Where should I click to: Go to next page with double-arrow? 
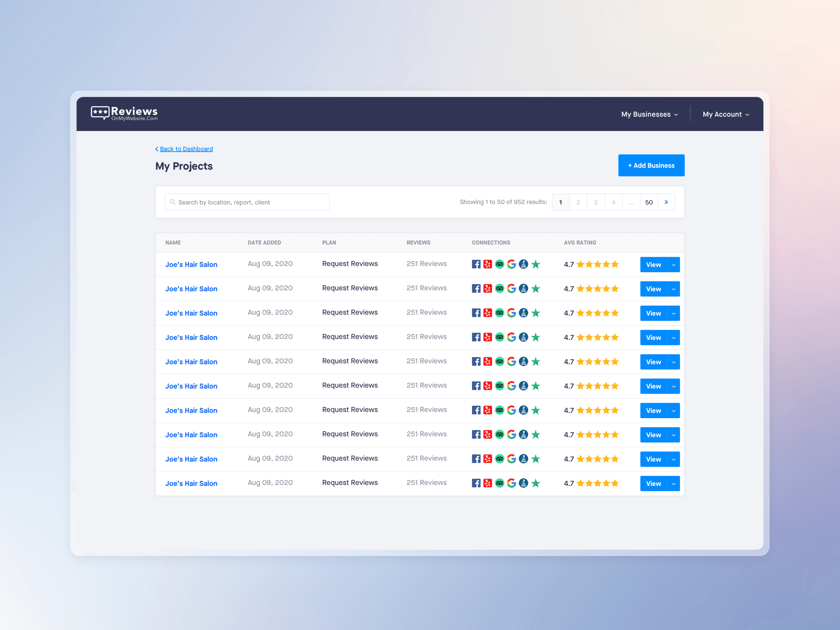coord(666,202)
